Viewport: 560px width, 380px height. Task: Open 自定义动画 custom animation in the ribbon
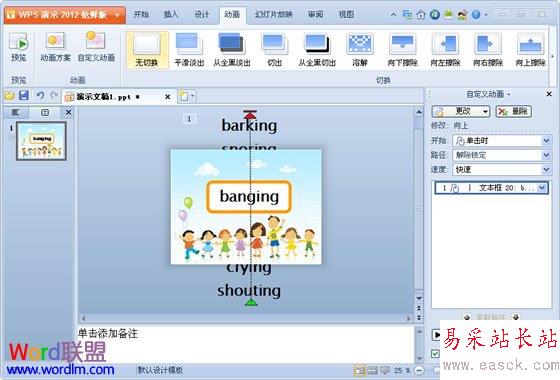pos(96,47)
